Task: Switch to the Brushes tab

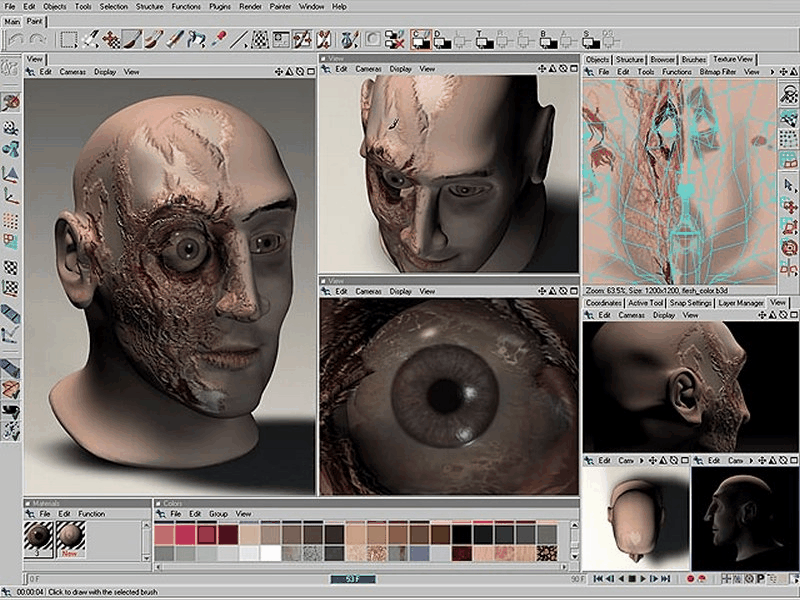Action: [694, 59]
